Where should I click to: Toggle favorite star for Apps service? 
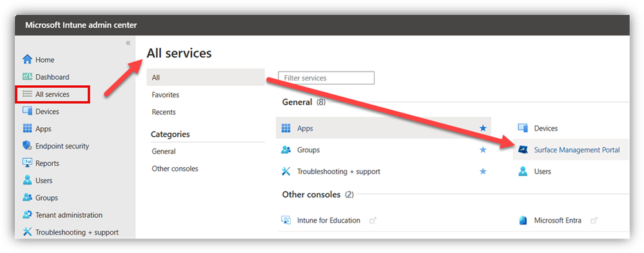tap(483, 128)
